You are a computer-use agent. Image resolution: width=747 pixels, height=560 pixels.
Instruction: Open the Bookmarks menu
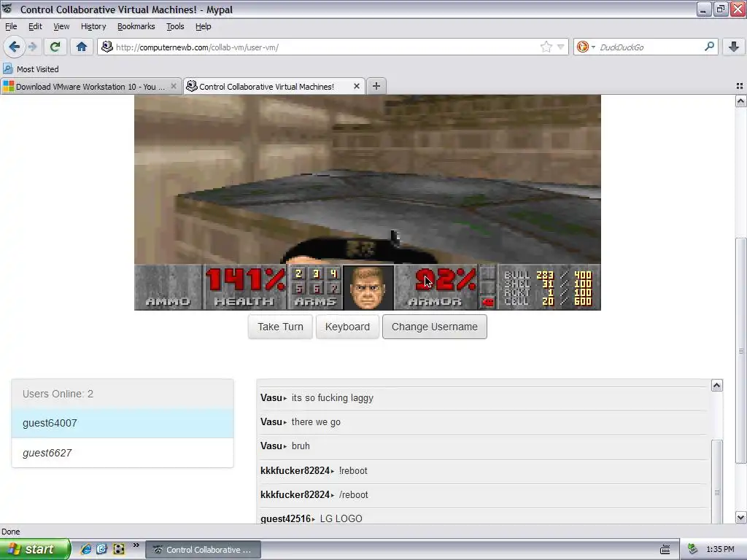pos(136,26)
